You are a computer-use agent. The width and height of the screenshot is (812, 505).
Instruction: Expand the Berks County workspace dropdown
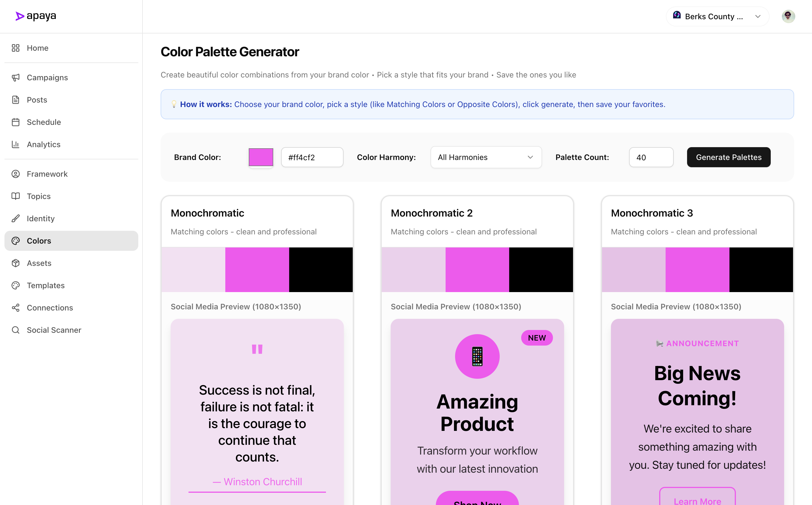[x=717, y=16]
